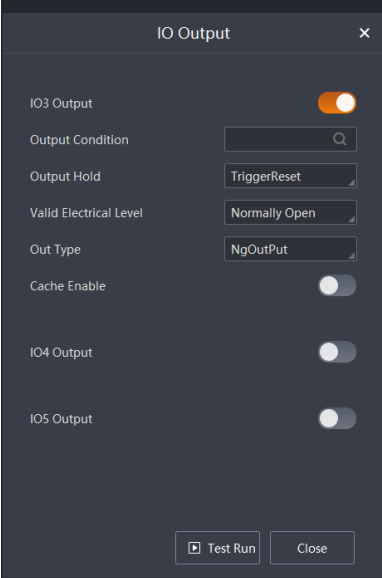This screenshot has width=382, height=578.
Task: Disable the IO3 Output switch
Action: click(x=337, y=103)
